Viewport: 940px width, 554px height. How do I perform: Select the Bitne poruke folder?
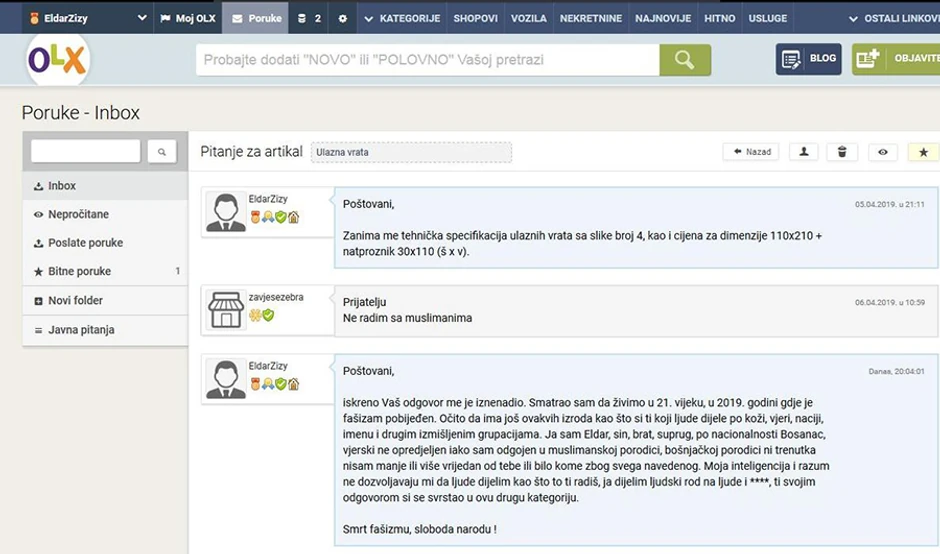point(79,271)
